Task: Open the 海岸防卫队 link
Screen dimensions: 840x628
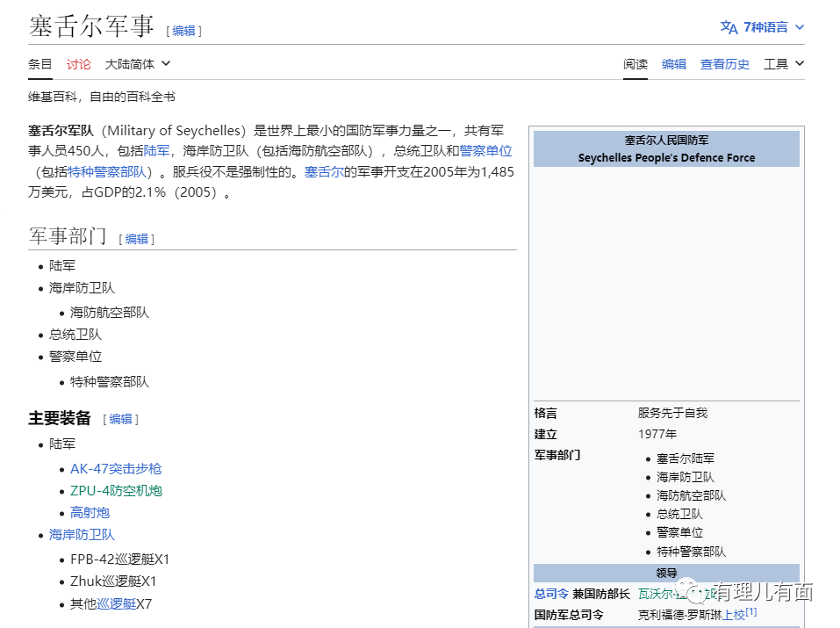Action: tap(82, 534)
